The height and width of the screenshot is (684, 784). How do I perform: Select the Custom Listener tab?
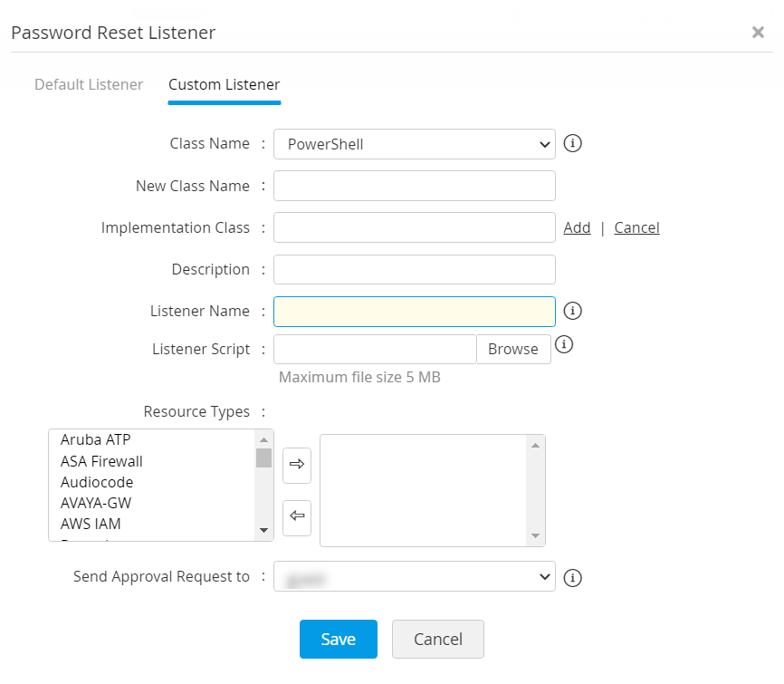click(x=224, y=84)
